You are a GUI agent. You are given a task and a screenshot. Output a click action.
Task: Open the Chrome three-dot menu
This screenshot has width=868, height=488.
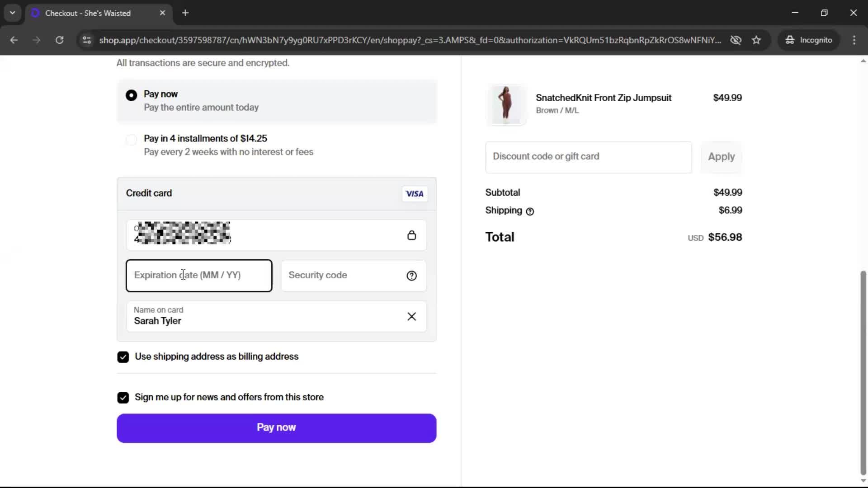pos(854,40)
